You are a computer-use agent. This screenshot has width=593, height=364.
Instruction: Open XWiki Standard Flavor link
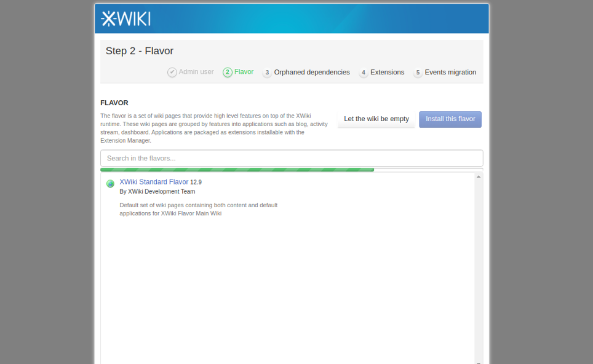(x=154, y=182)
